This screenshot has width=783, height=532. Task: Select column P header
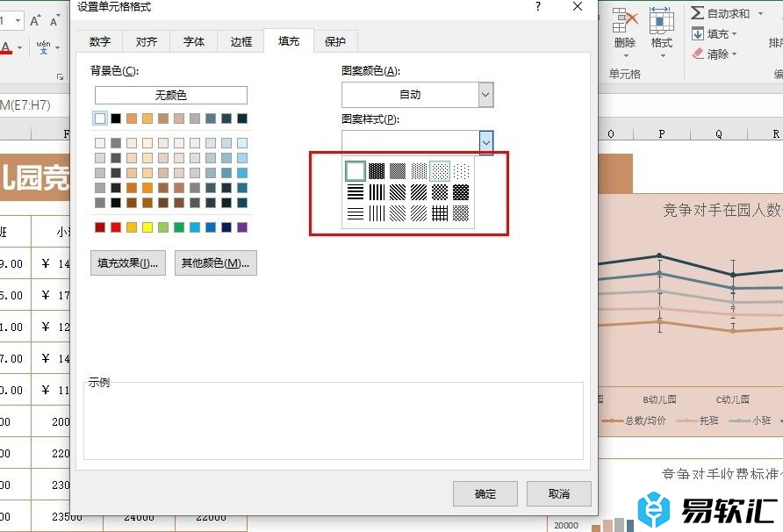tap(662, 133)
